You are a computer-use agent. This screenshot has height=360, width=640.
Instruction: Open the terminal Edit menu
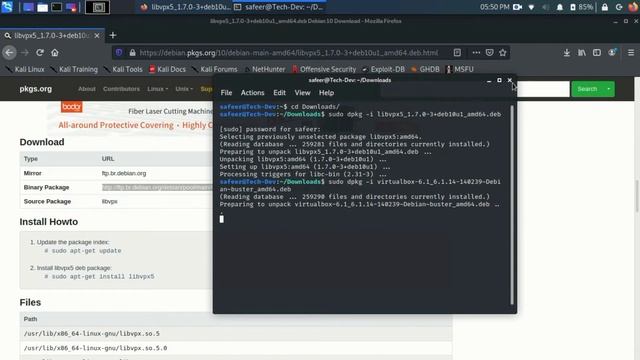(279, 93)
